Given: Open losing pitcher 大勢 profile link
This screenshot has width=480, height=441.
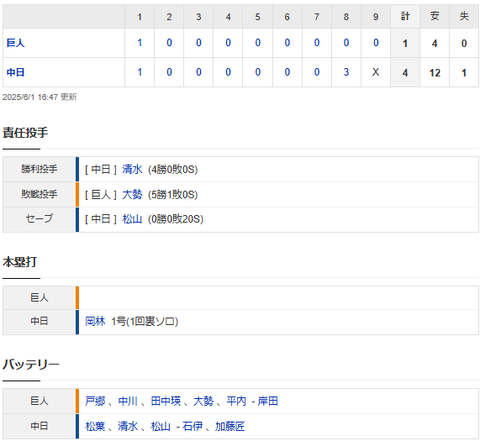Looking at the screenshot, I should point(132,194).
